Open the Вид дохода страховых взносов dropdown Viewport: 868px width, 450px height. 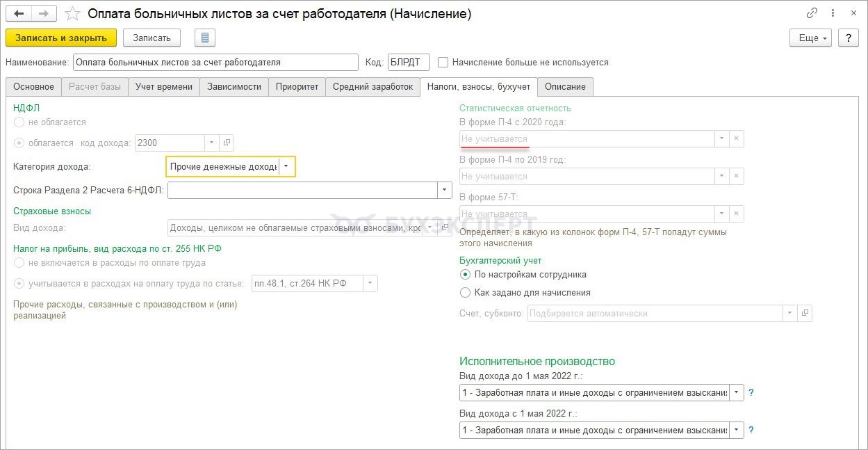pos(430,228)
